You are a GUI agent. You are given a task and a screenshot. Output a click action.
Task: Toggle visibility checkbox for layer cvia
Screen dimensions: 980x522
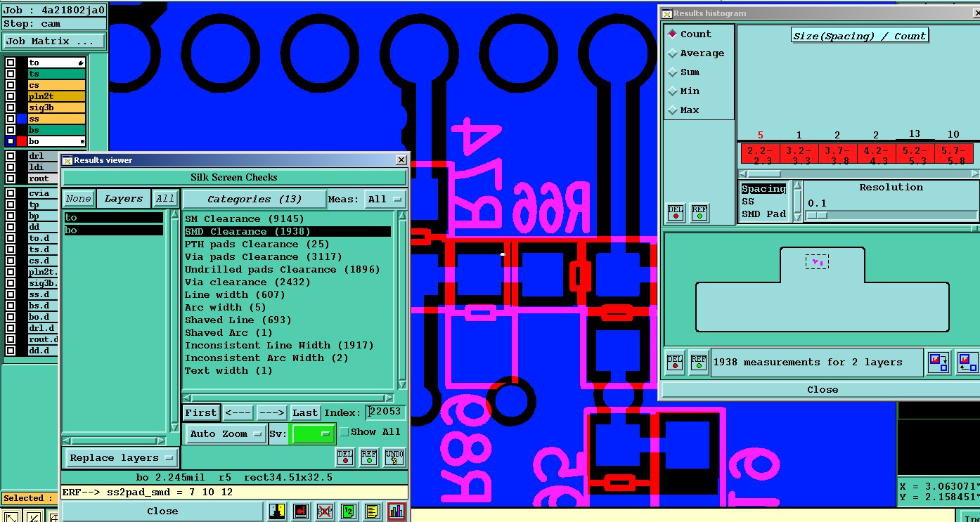[x=11, y=193]
